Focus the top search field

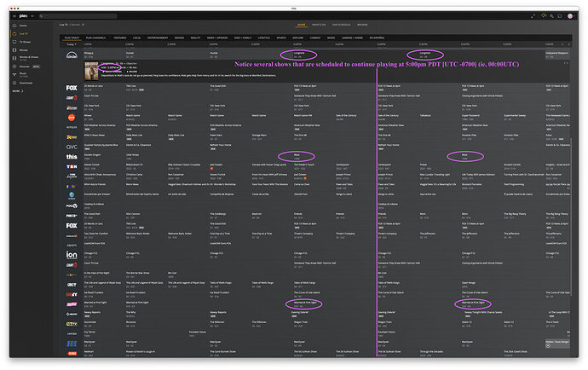(x=78, y=16)
